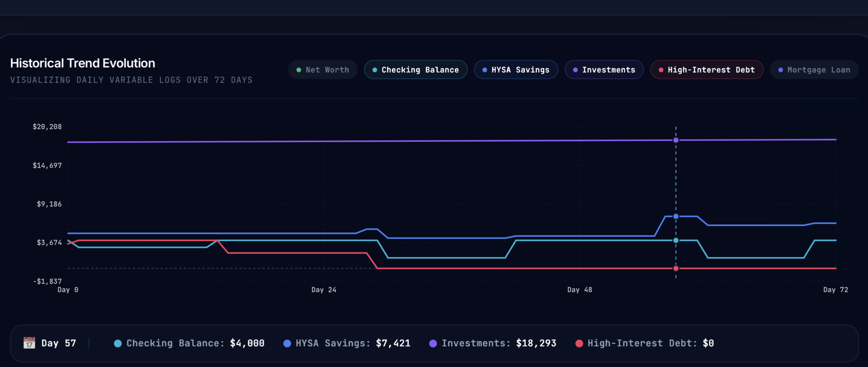
Task: Toggle the Investments series chip
Action: pyautogui.click(x=604, y=70)
